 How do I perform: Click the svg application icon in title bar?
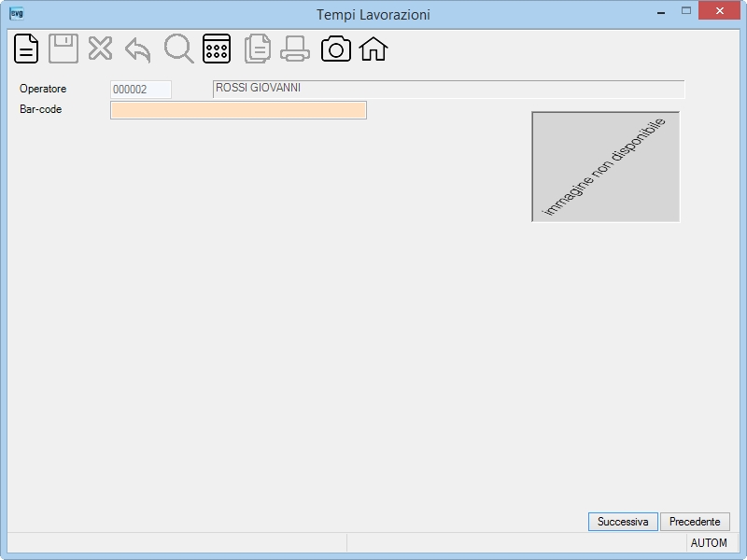[17, 13]
